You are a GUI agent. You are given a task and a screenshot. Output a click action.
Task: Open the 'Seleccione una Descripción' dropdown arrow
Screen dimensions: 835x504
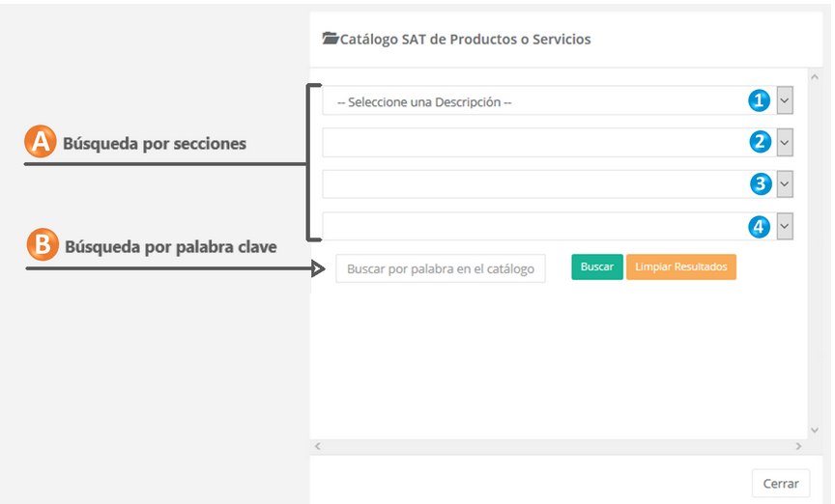click(785, 100)
